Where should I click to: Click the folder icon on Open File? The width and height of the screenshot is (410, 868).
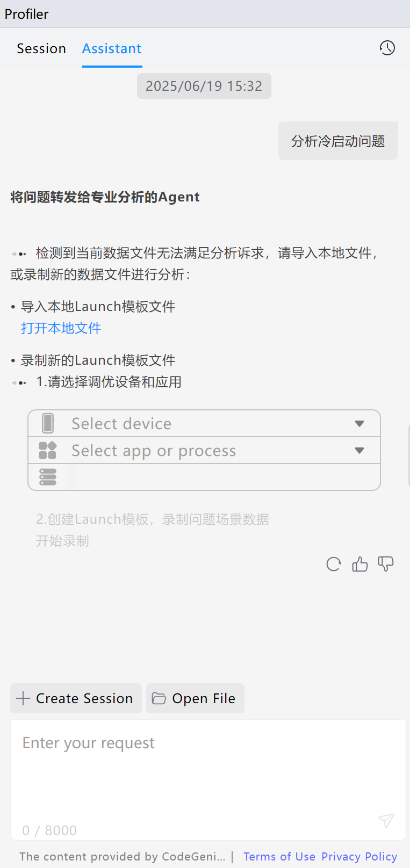[x=159, y=698]
